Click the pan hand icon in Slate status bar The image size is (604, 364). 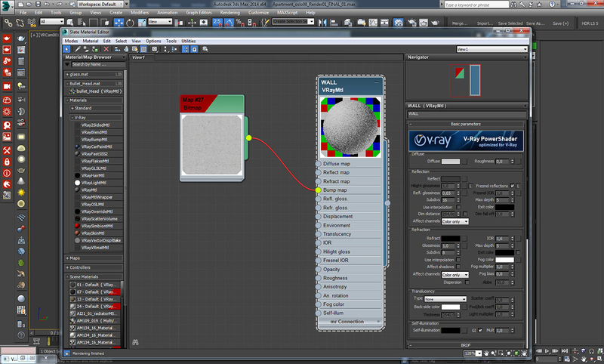(x=486, y=353)
